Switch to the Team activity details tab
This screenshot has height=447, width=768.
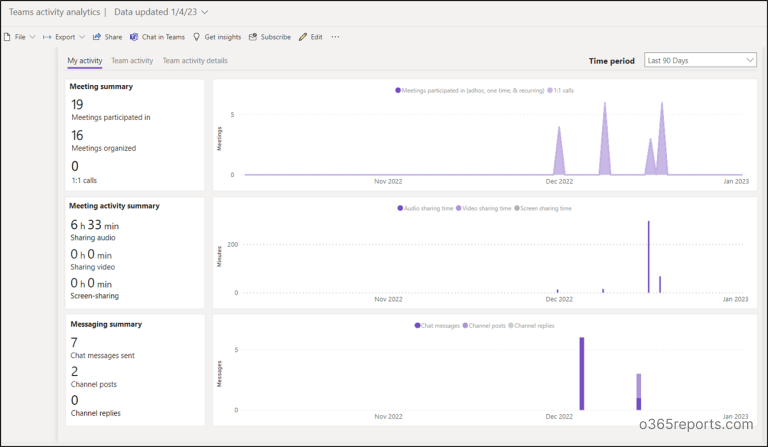[195, 61]
